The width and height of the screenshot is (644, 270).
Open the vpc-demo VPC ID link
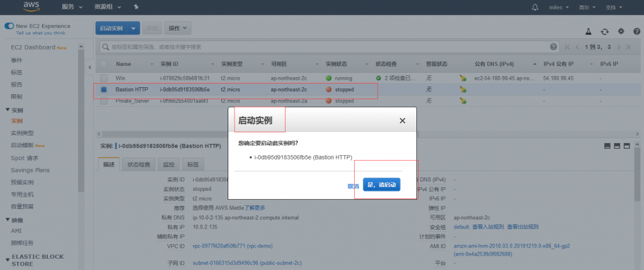[x=233, y=246]
